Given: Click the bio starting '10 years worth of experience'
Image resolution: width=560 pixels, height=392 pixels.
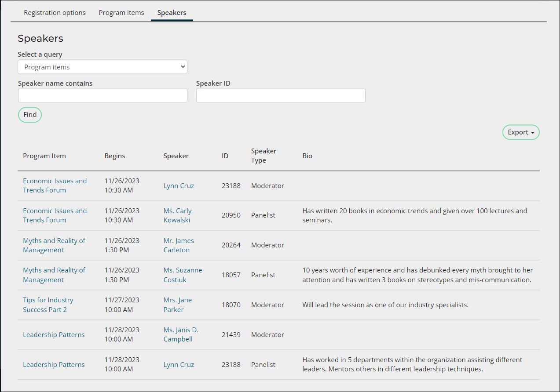Looking at the screenshot, I should [417, 275].
